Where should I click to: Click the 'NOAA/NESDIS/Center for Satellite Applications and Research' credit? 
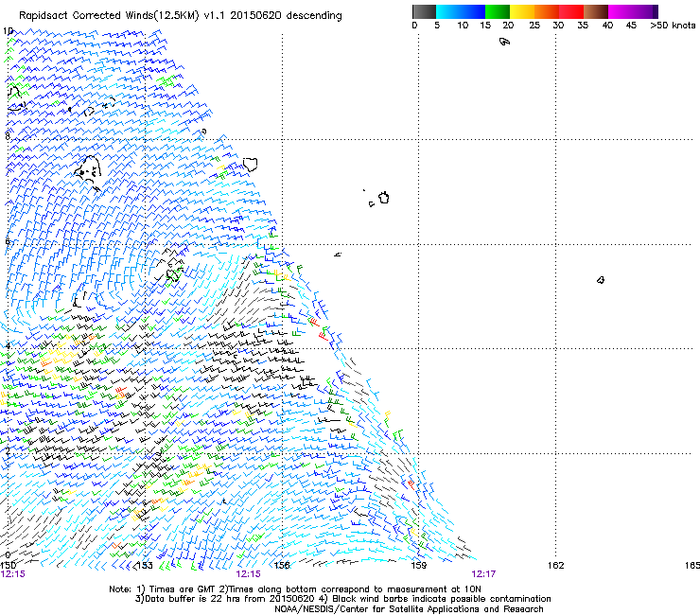coord(409,609)
